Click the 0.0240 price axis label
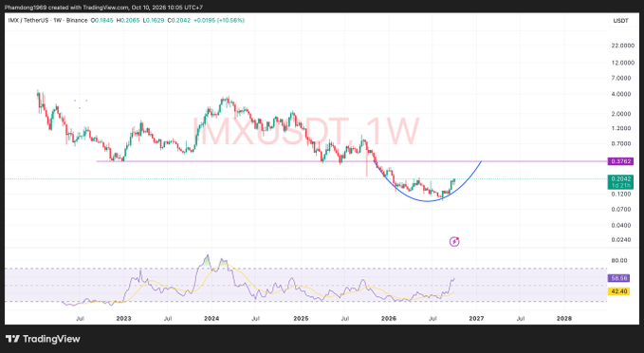The height and width of the screenshot is (353, 644). pos(621,239)
